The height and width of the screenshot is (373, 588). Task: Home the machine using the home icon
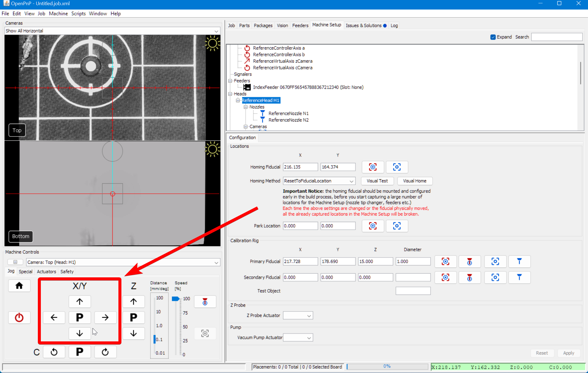[x=19, y=286]
